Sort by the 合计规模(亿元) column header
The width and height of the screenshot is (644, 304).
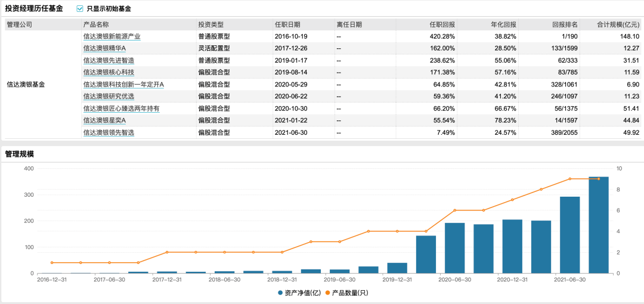(618, 24)
